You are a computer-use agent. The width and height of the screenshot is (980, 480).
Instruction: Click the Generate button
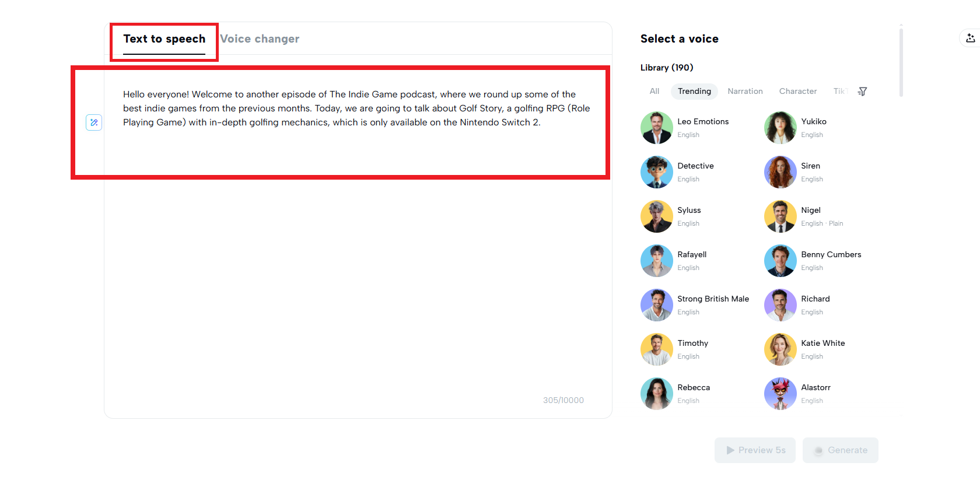[x=840, y=450]
